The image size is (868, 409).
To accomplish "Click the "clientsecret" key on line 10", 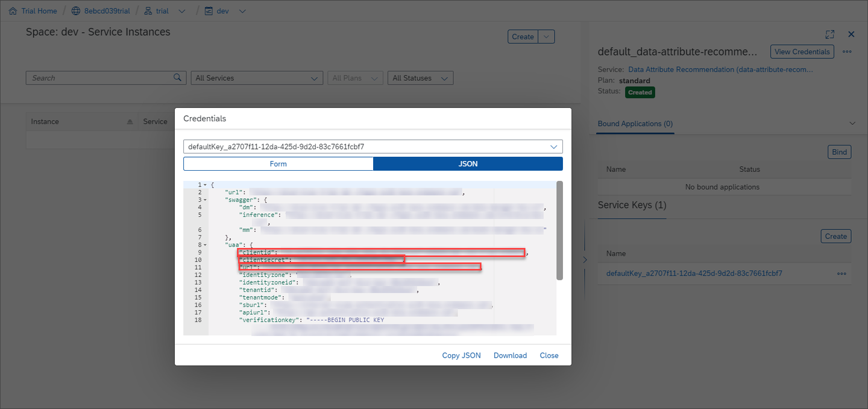I will coord(265,260).
